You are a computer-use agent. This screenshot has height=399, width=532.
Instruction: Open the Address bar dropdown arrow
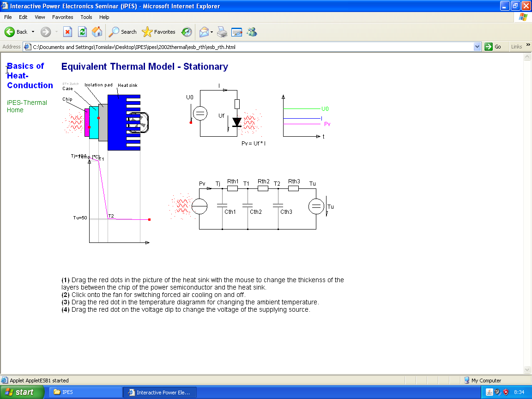tap(477, 47)
